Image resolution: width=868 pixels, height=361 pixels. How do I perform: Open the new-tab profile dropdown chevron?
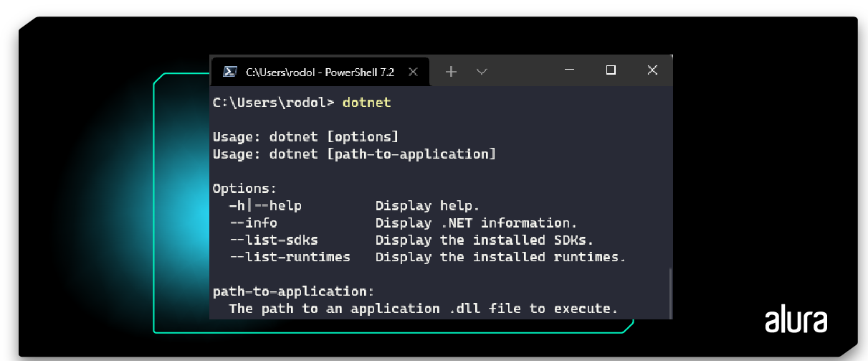pos(482,71)
